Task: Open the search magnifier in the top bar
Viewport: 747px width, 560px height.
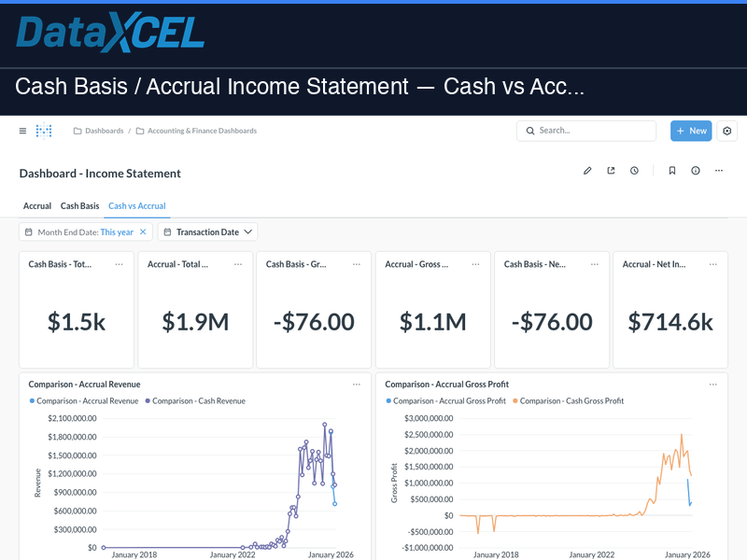Action: pos(530,131)
